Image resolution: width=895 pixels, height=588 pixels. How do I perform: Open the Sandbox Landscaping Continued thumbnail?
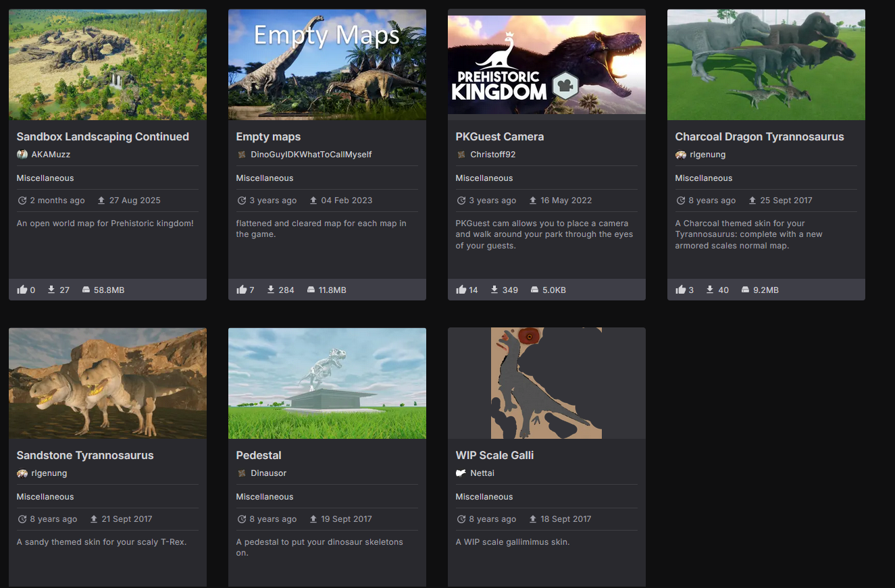(107, 65)
